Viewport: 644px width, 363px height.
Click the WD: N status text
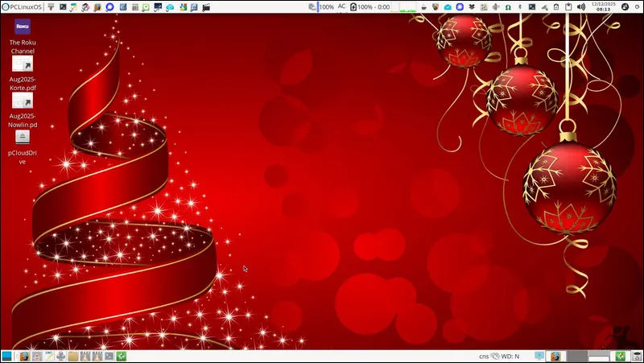pyautogui.click(x=510, y=357)
